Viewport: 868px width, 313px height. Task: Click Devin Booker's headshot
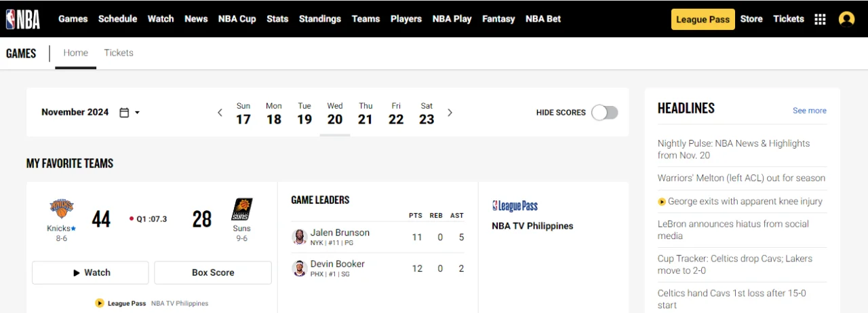(x=299, y=268)
